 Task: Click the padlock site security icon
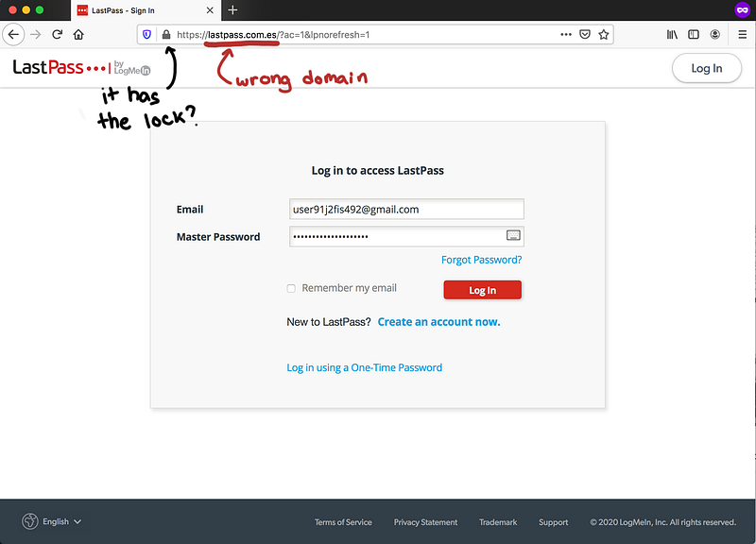[x=166, y=35]
